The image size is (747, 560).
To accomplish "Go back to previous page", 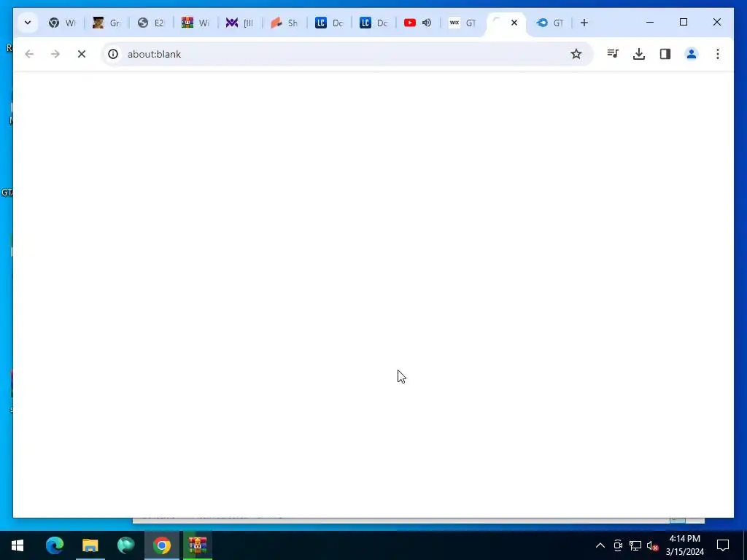I will (x=29, y=54).
